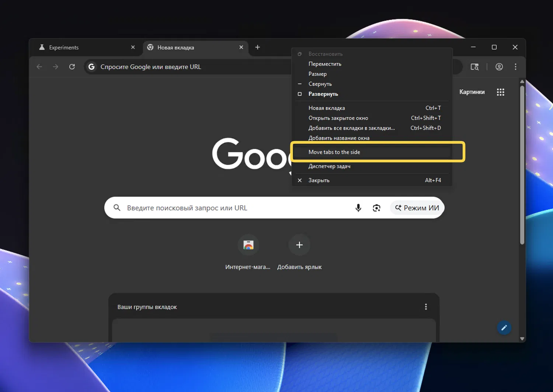Reload the current page
Viewport: 553px width, 392px height.
[72, 67]
